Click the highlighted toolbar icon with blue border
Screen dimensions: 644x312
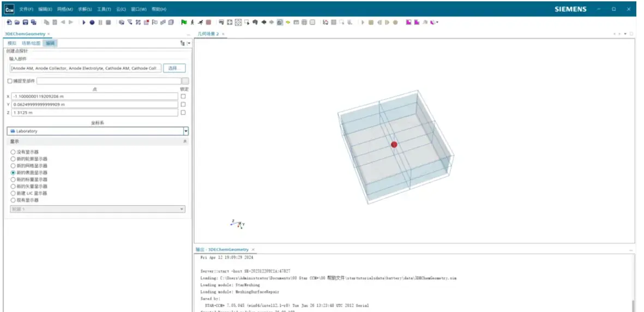point(280,22)
